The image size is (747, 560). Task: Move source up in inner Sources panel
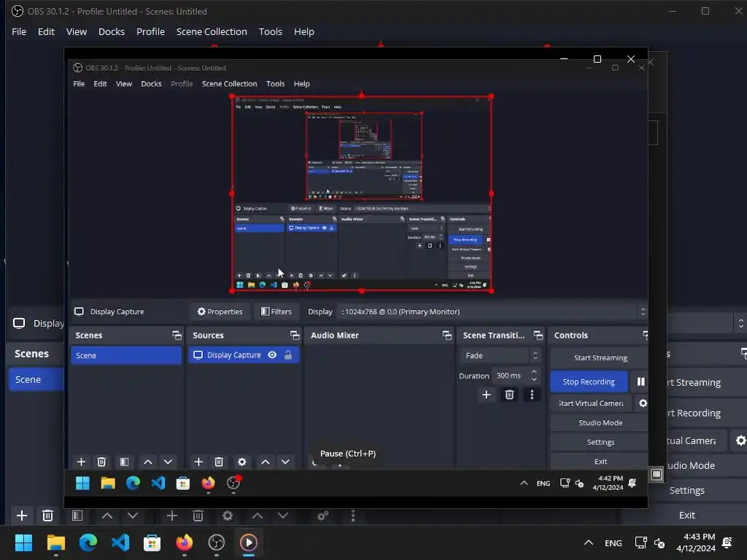click(266, 462)
